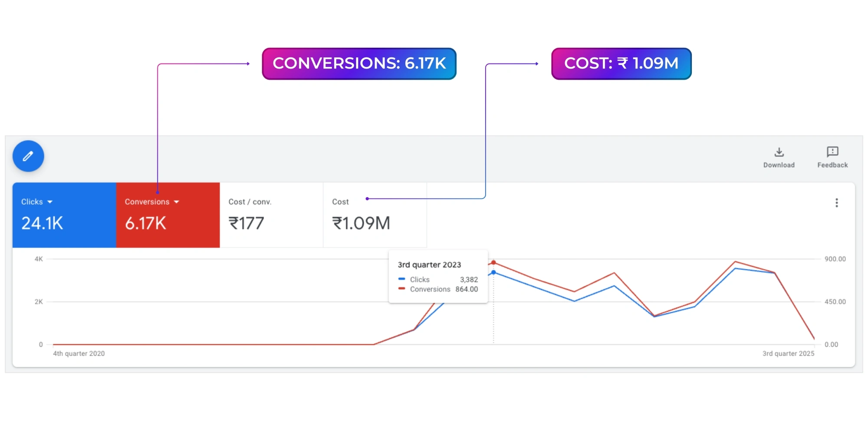868x421 pixels.
Task: Click the 3rd quarter 2023 tooltip
Action: coord(438,276)
